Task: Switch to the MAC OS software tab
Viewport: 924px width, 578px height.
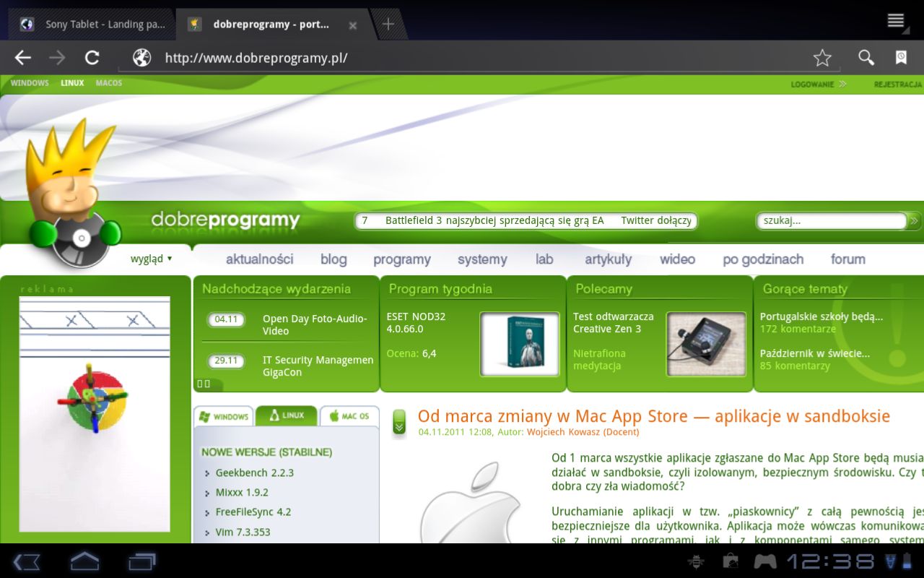Action: point(349,417)
